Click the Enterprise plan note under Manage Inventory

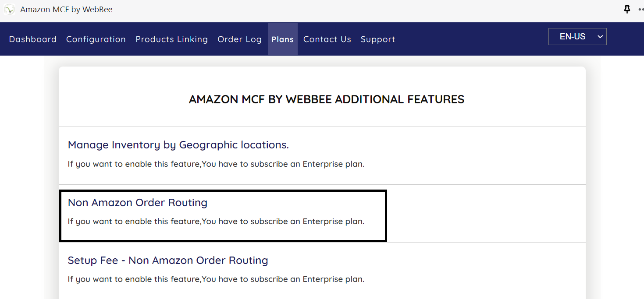216,164
